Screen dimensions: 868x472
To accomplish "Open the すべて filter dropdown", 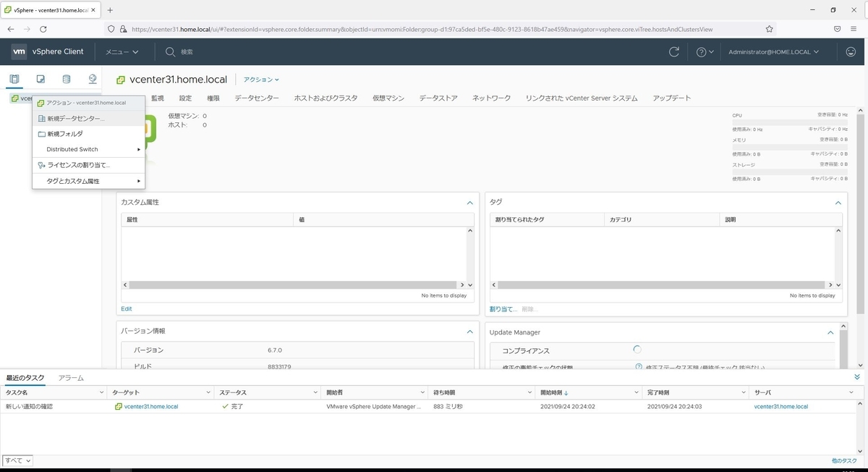I will (18, 460).
